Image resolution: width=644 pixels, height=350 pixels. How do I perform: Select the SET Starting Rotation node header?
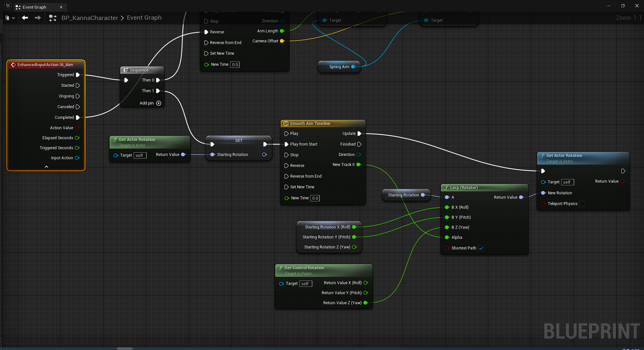[x=239, y=140]
